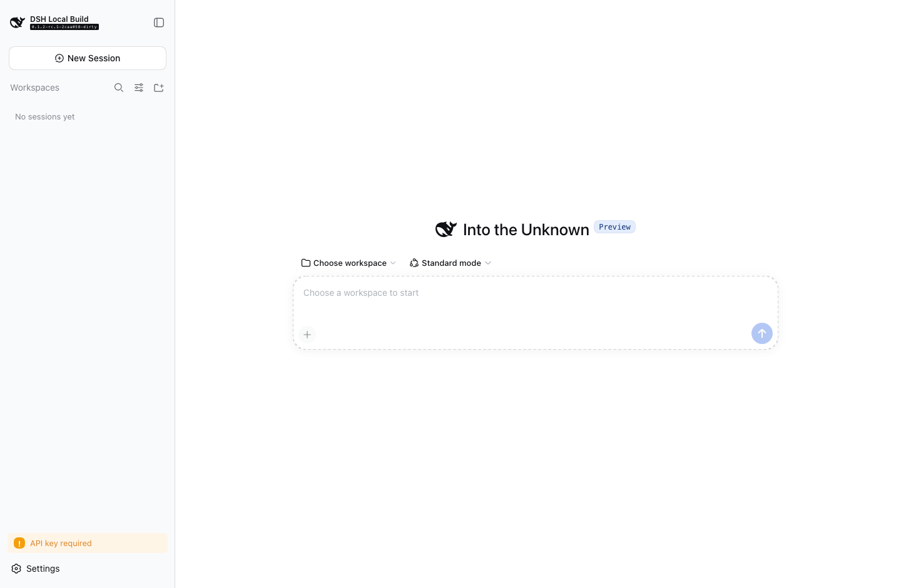This screenshot has height=588, width=901.
Task: Click the DSH Local Build title
Action: pyautogui.click(x=59, y=19)
